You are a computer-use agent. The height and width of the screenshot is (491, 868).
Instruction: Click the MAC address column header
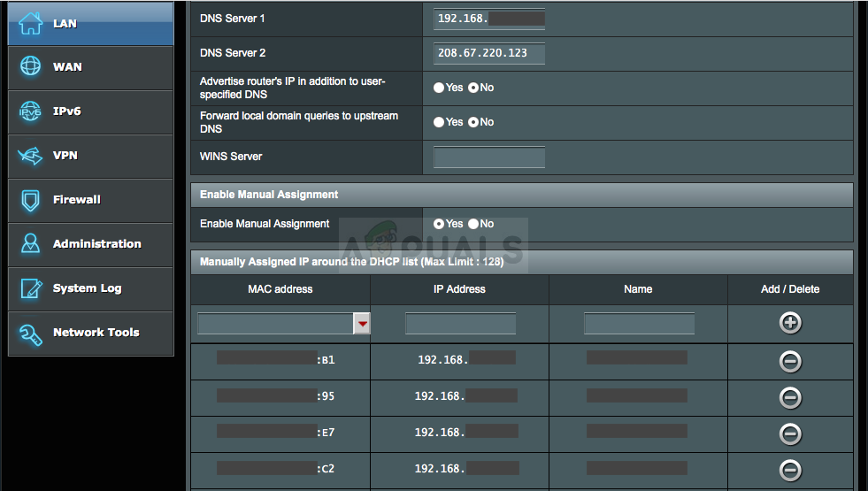[x=280, y=289]
